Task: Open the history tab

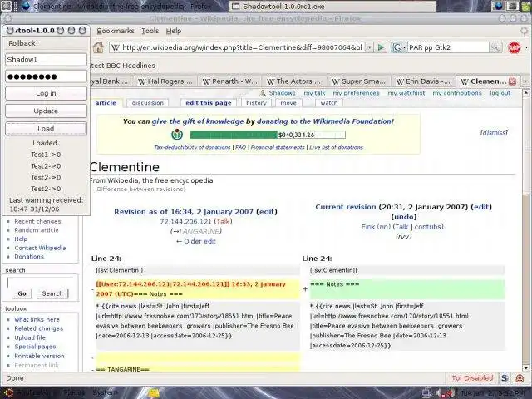Action: (256, 103)
